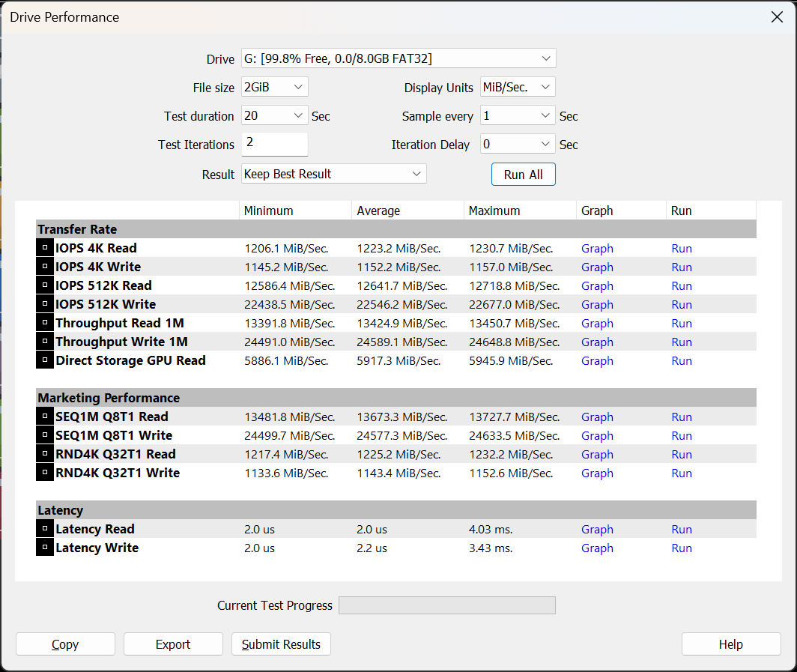Click the 13673.3 MiB/Sec. average value

[x=401, y=417]
